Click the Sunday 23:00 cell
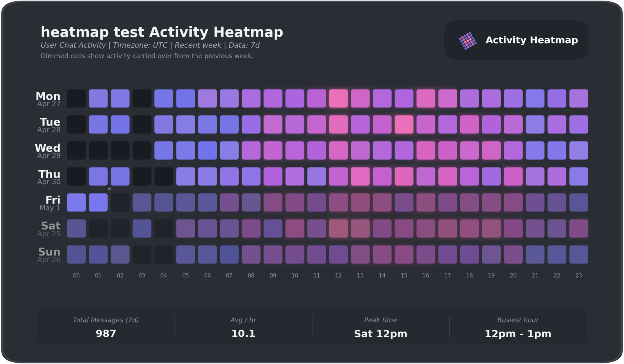Viewport: 624px width, 364px height. (578, 255)
